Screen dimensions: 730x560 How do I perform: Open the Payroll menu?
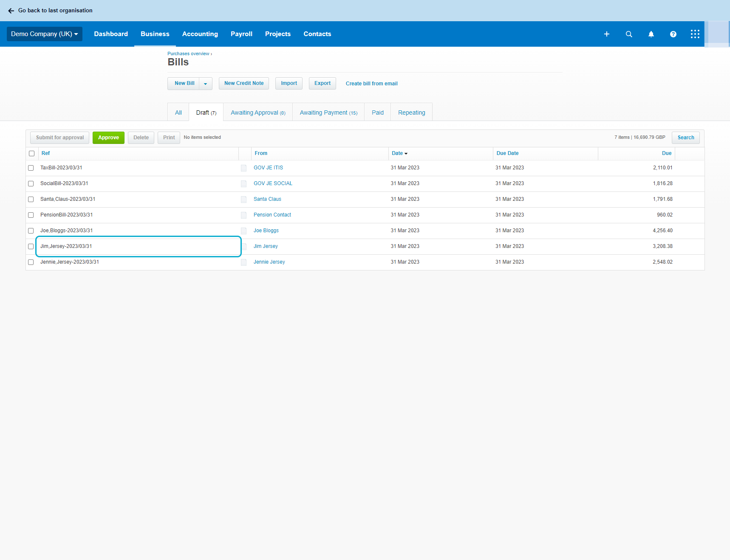coord(241,34)
